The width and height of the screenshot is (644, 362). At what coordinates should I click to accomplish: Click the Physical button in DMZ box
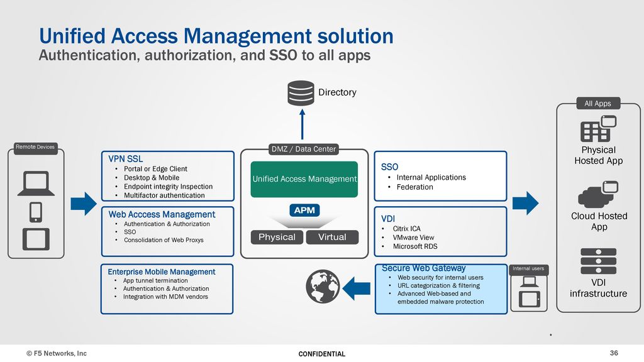[277, 237]
